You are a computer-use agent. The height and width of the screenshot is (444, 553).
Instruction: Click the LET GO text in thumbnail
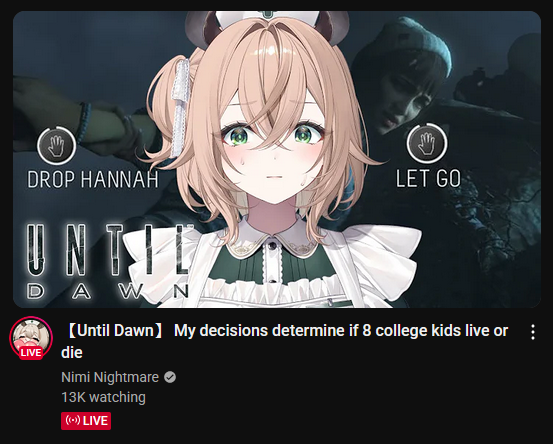click(428, 178)
